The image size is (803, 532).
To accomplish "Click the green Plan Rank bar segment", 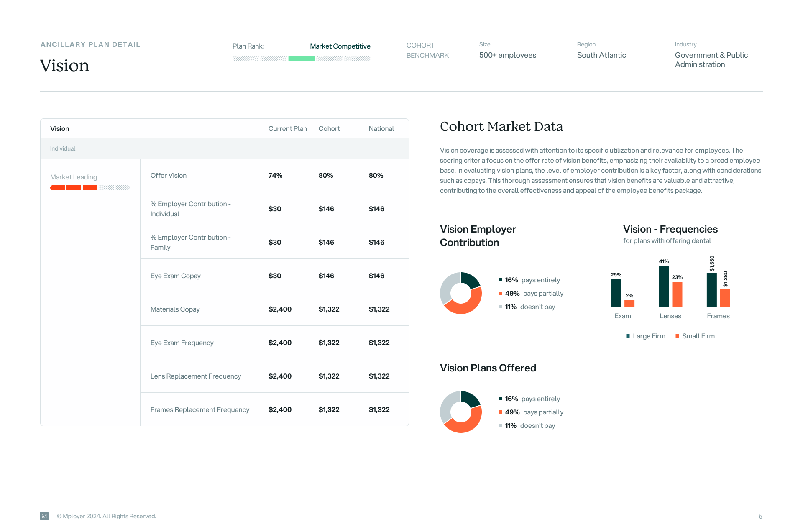I will point(301,59).
